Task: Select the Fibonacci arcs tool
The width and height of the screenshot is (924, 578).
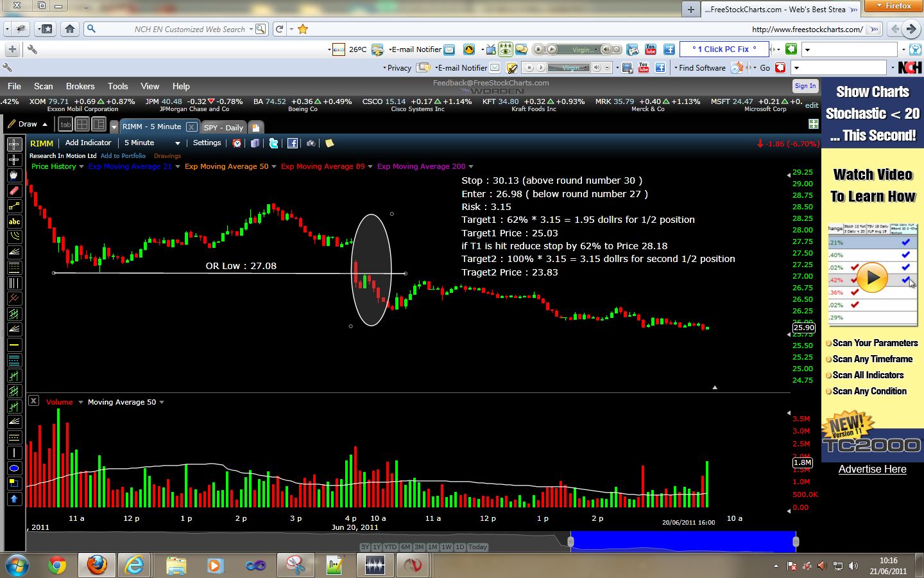Action: click(14, 237)
